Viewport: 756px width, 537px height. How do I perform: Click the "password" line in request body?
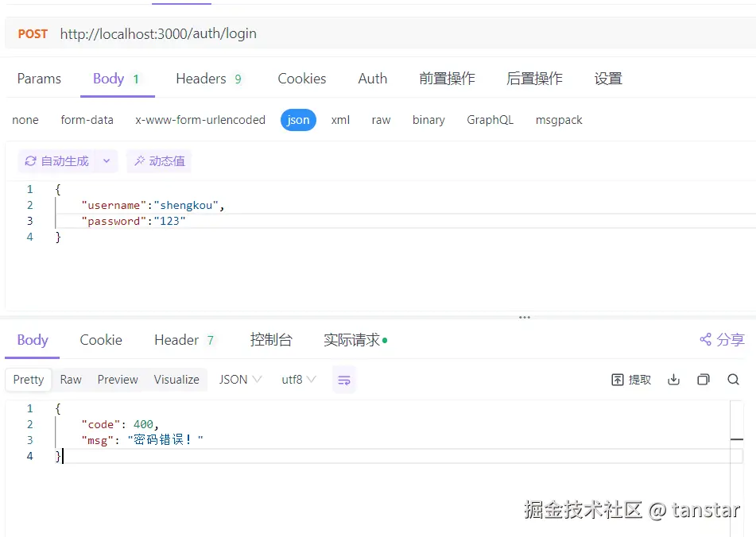coord(133,221)
